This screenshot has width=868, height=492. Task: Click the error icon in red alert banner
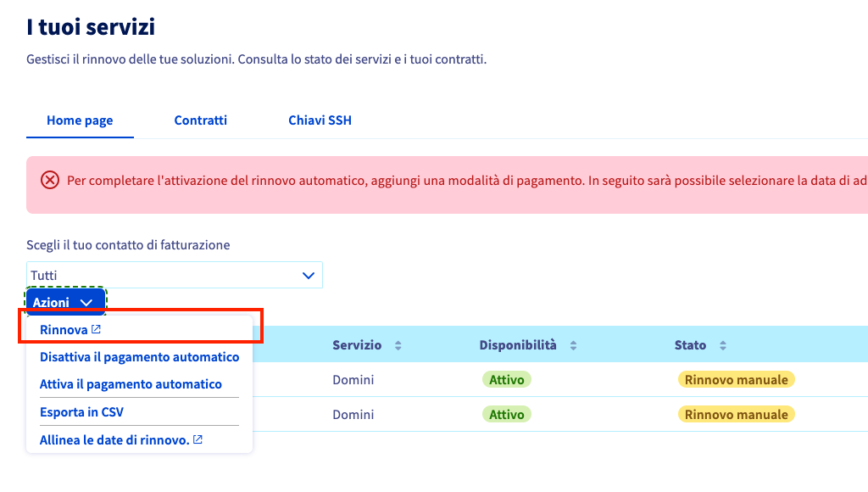pos(50,180)
